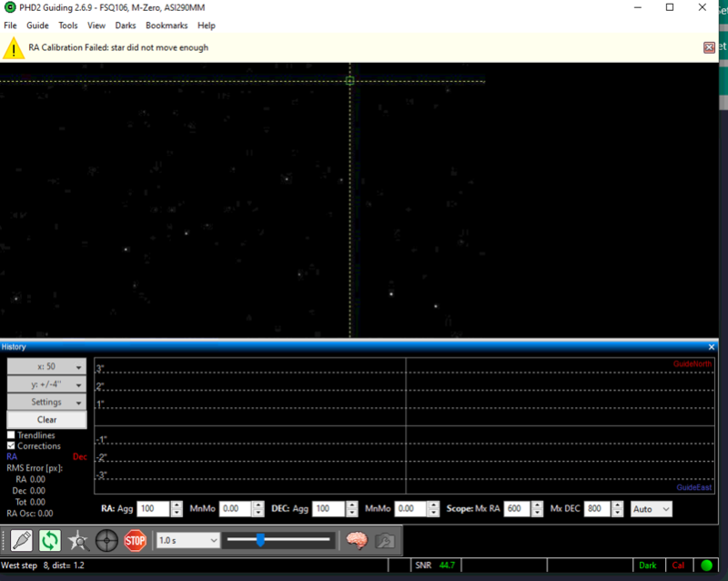Auto-select guide star with star magnifier icon
This screenshot has height=581, width=728.
pyautogui.click(x=78, y=541)
